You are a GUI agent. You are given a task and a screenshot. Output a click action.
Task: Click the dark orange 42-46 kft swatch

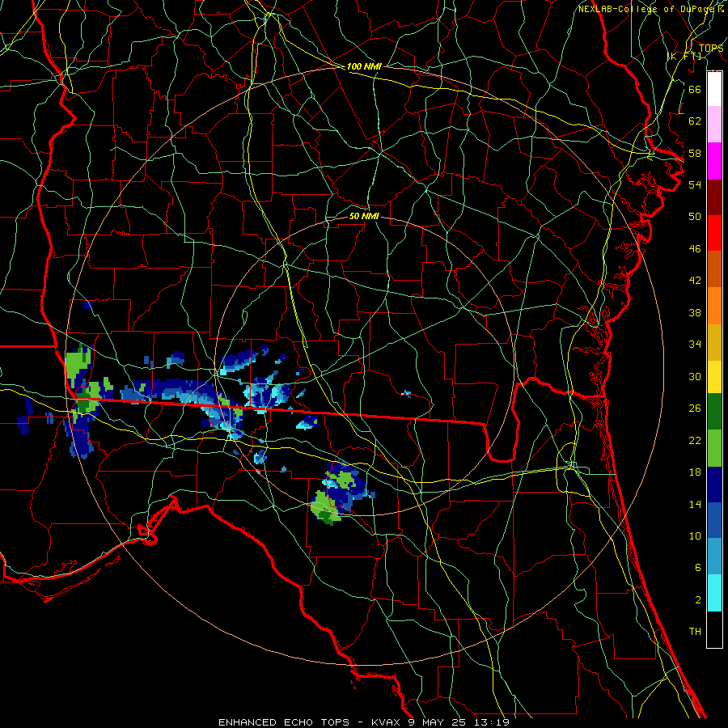click(x=714, y=269)
